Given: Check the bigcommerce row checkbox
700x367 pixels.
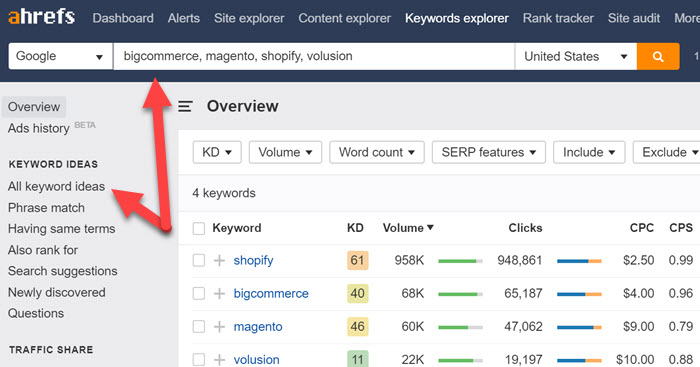Looking at the screenshot, I should pyautogui.click(x=199, y=293).
